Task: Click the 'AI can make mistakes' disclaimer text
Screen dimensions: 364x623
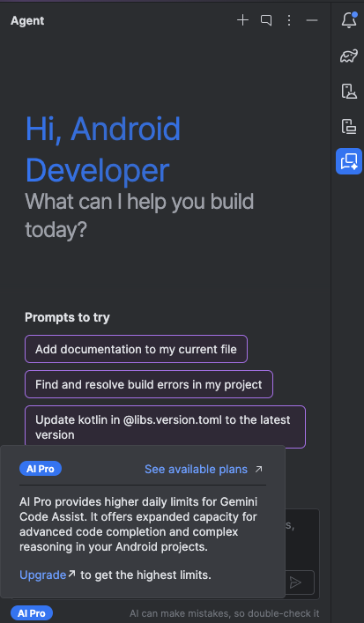Action: tap(225, 613)
